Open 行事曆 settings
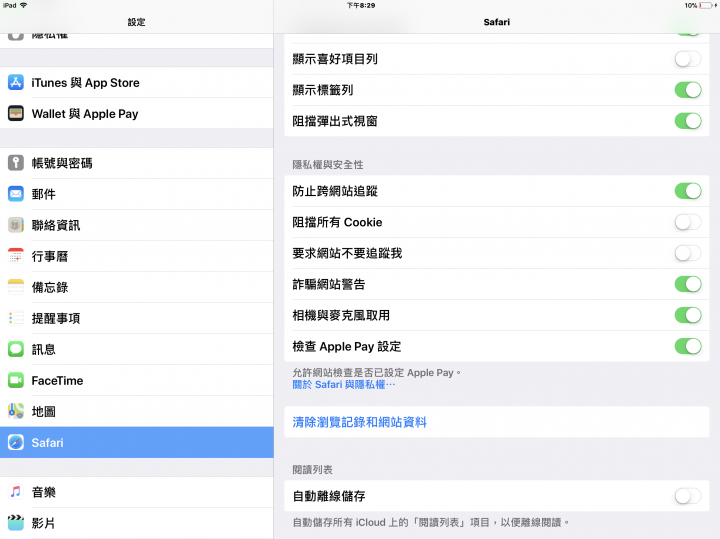This screenshot has width=720, height=539. pos(137,256)
